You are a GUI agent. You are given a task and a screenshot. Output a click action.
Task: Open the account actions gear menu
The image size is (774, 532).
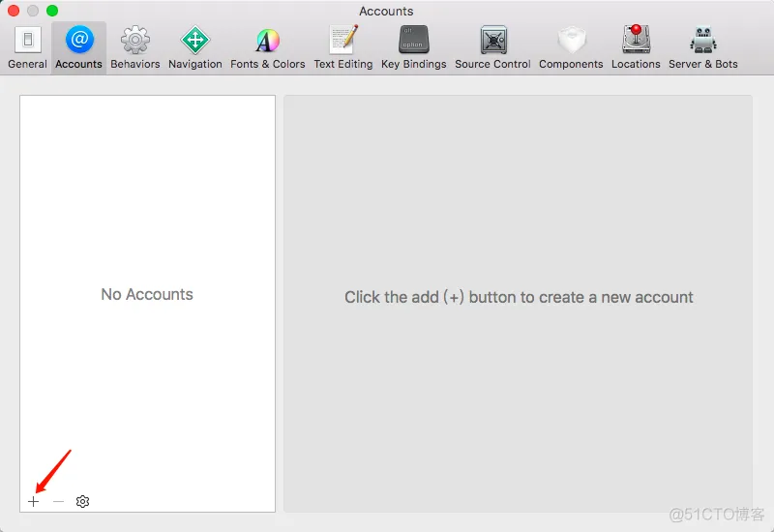pos(82,501)
